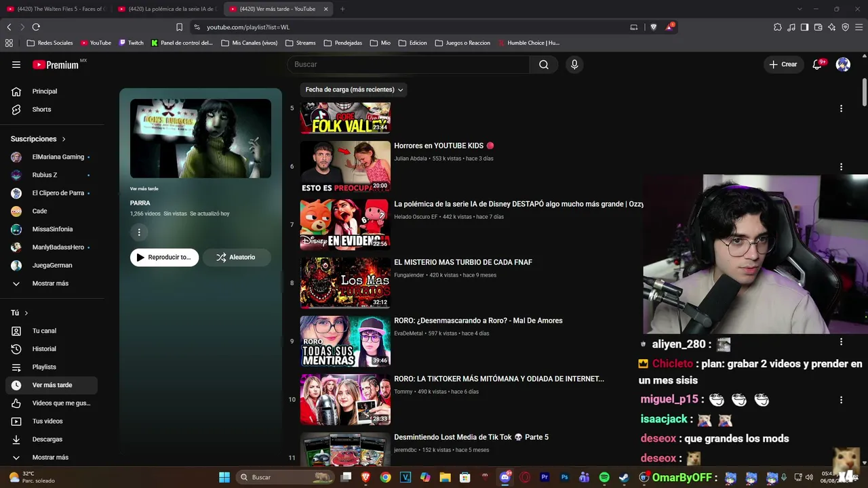Viewport: 868px width, 488px height.
Task: Go to Principal in sidebar
Action: (52, 91)
